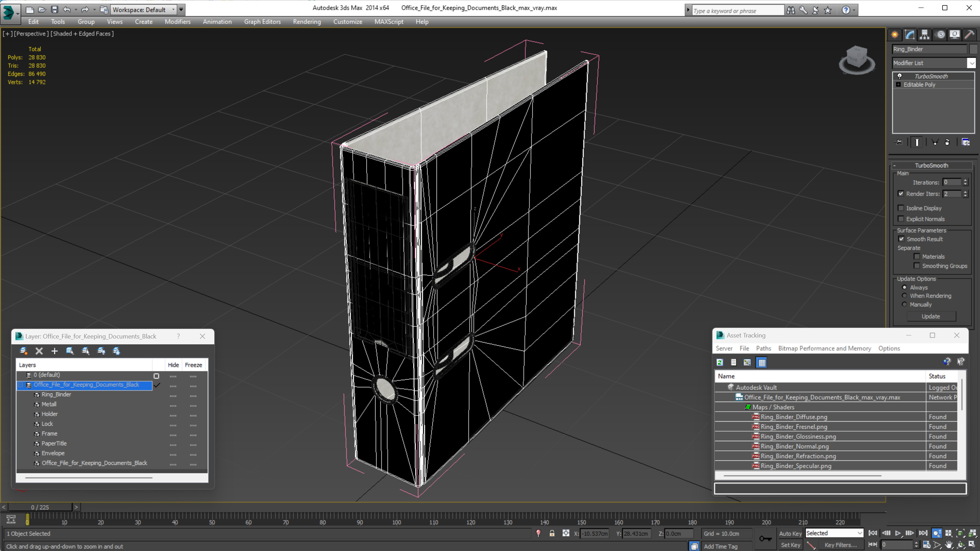Create a new layer with the plus icon

pos(54,351)
